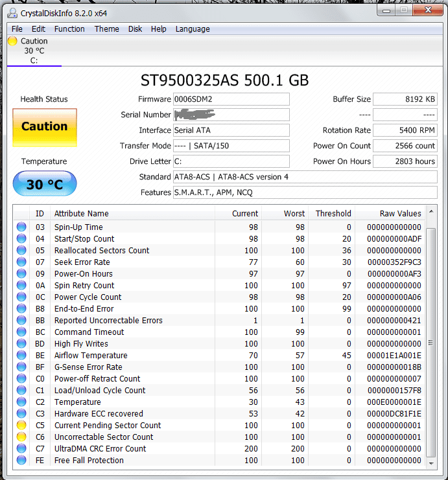This screenshot has width=448, height=480.
Task: Click the Power On Hours value 2803 hours
Action: click(405, 161)
